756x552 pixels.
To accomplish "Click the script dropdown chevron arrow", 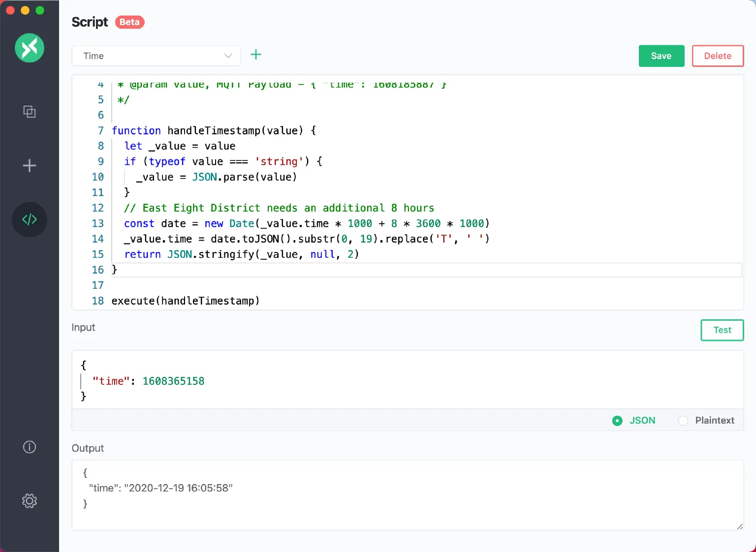I will 228,56.
